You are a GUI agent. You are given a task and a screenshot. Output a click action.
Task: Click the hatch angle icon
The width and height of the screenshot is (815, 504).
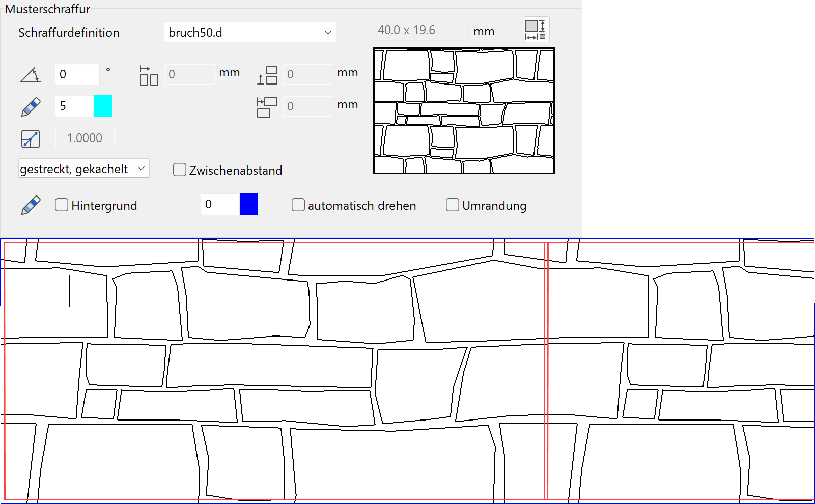[31, 74]
